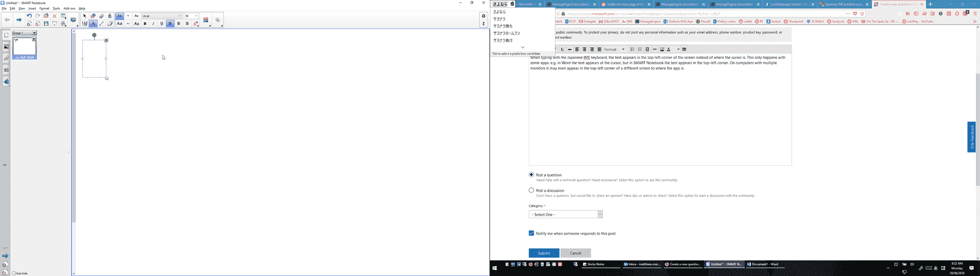Open the Outlook Web App bookmark
Screen dimensions: 980x276
[678, 22]
